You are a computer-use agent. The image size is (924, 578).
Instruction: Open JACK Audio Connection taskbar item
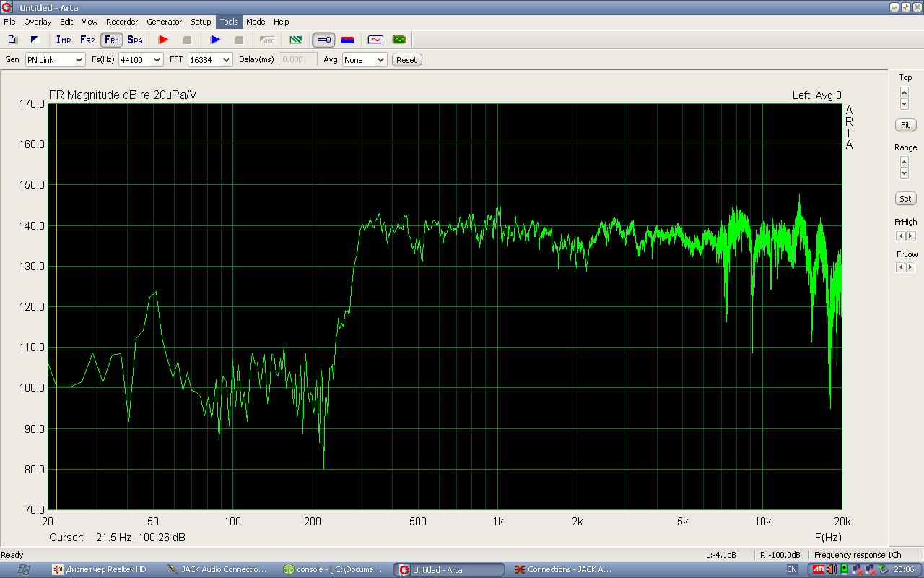219,569
